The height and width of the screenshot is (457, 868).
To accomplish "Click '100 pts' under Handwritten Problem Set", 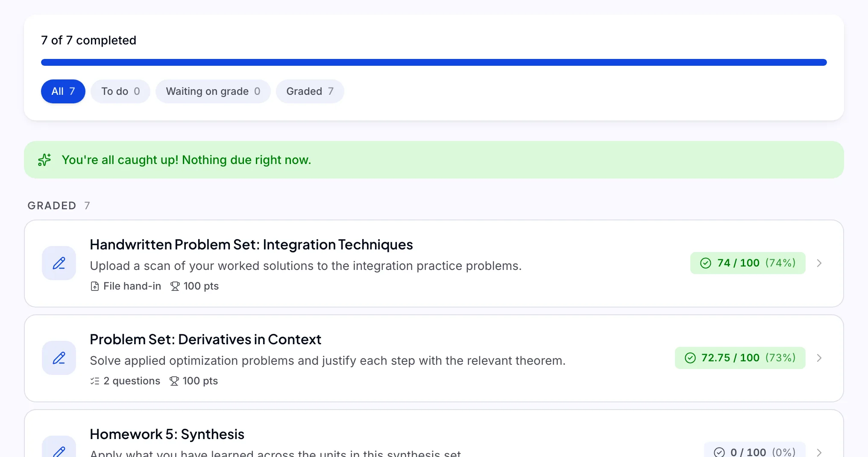I will point(201,286).
